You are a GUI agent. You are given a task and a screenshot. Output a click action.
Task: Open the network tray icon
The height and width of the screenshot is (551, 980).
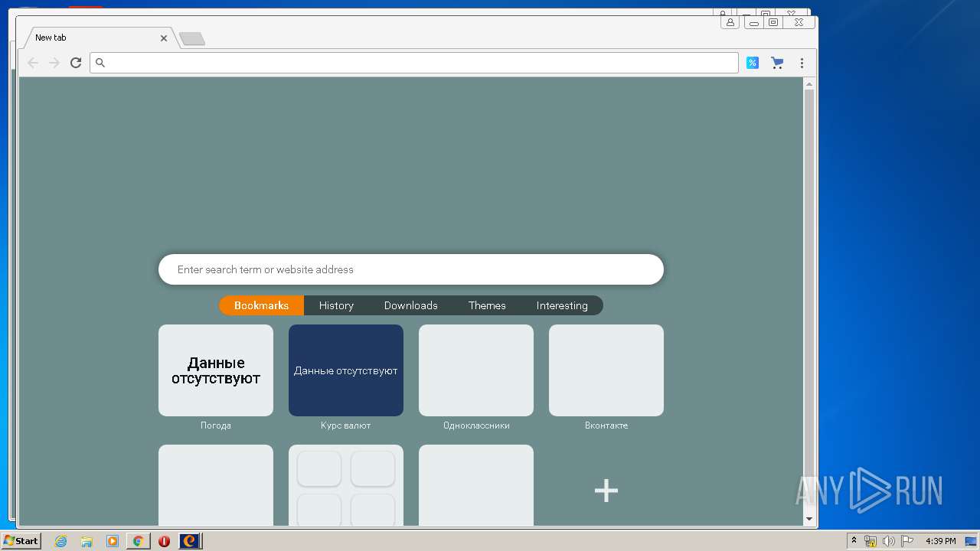(871, 541)
